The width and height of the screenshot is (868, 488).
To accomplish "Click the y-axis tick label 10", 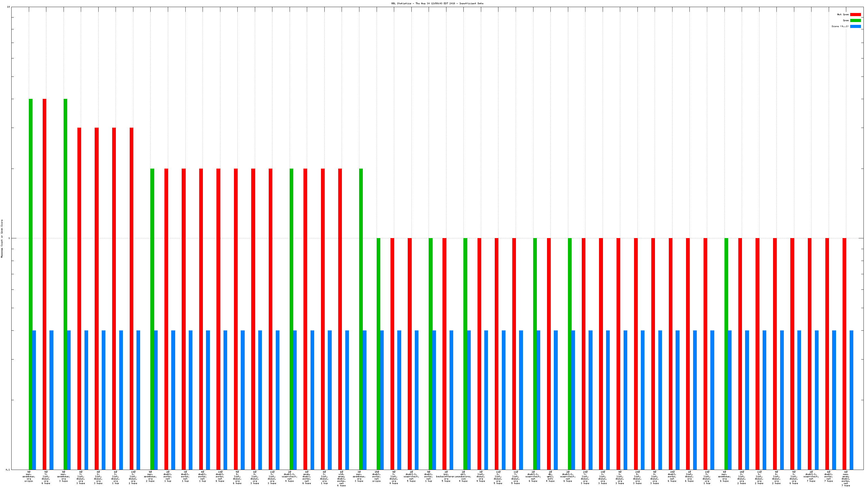I will (8, 7).
